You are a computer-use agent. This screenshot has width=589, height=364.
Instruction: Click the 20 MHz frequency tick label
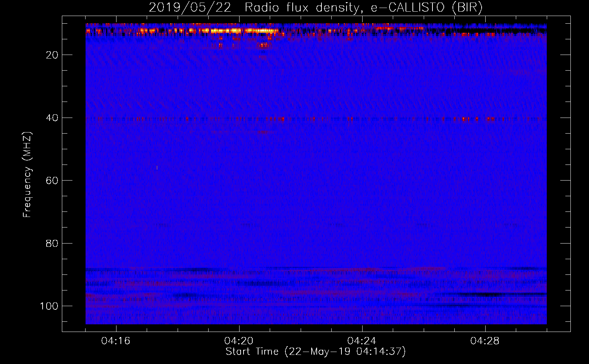coord(52,55)
